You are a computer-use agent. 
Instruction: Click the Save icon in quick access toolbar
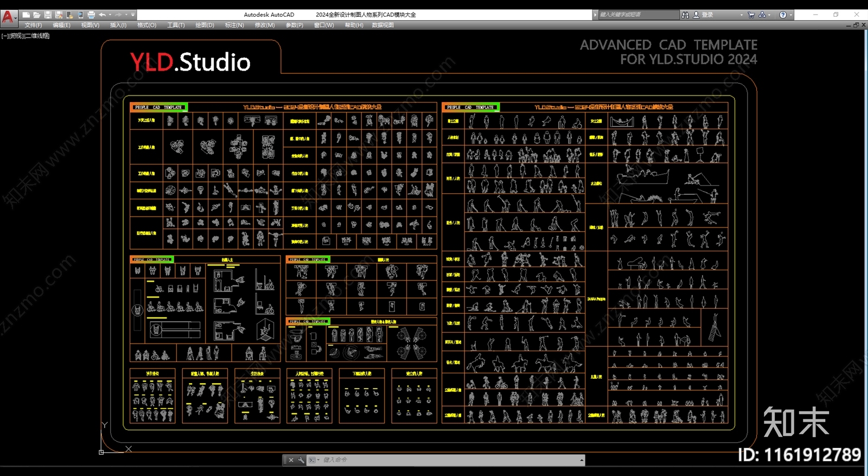pyautogui.click(x=48, y=15)
